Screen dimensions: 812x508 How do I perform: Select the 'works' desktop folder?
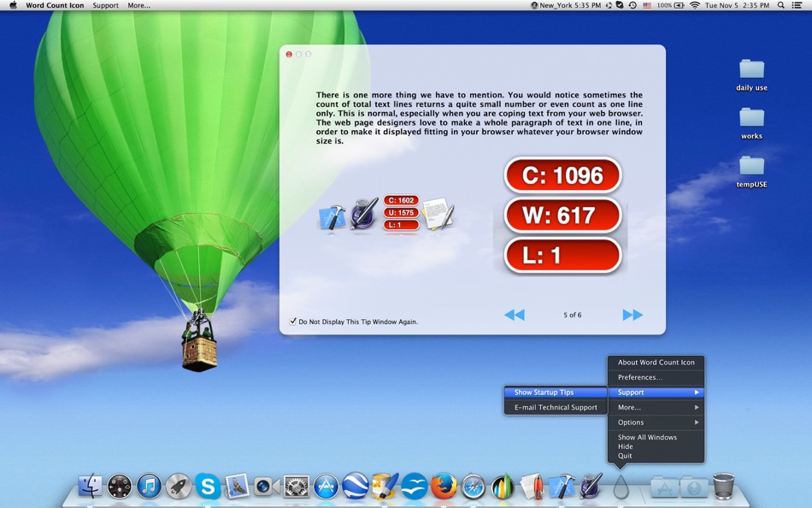click(751, 123)
